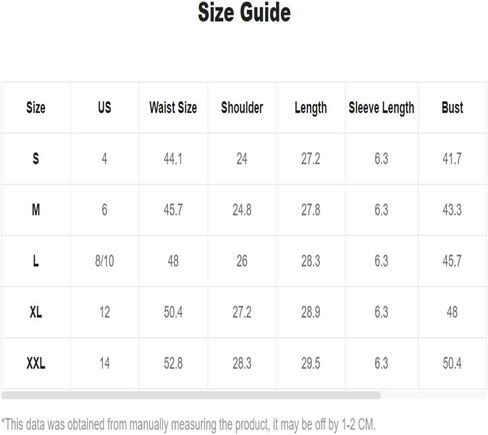Select the 41.7 bust cell for size S
This screenshot has height=435, width=488.
pos(452,159)
